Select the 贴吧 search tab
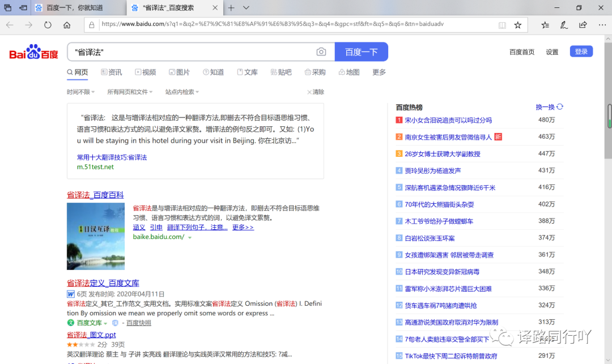Viewport: 612px width, 364px height. point(281,72)
